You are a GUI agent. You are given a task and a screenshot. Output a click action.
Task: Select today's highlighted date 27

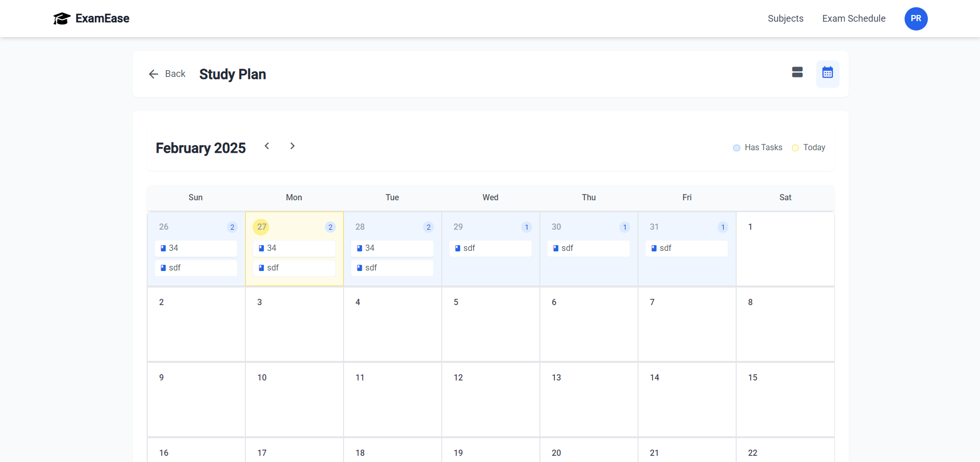[x=261, y=227]
